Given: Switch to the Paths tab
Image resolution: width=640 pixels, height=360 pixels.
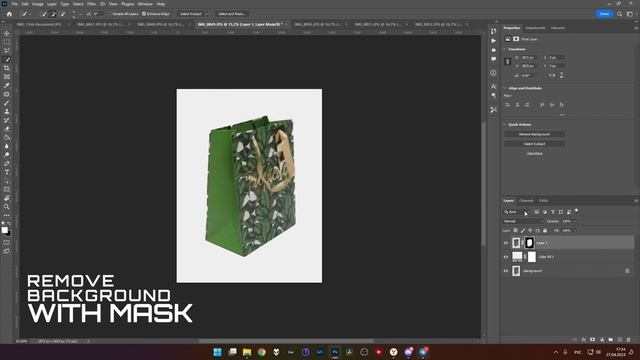Looking at the screenshot, I should [x=543, y=200].
